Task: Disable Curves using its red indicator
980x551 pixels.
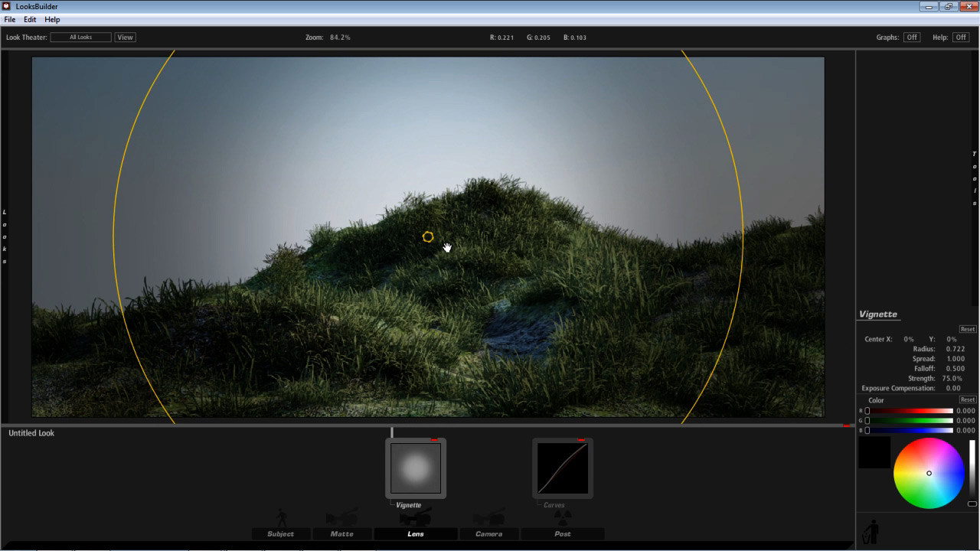Action: click(581, 440)
